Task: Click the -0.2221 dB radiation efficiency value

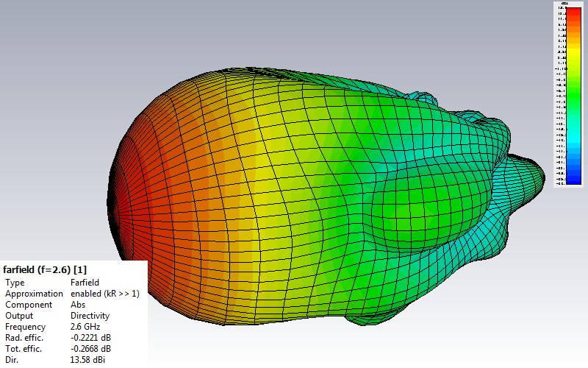Action: coord(90,338)
